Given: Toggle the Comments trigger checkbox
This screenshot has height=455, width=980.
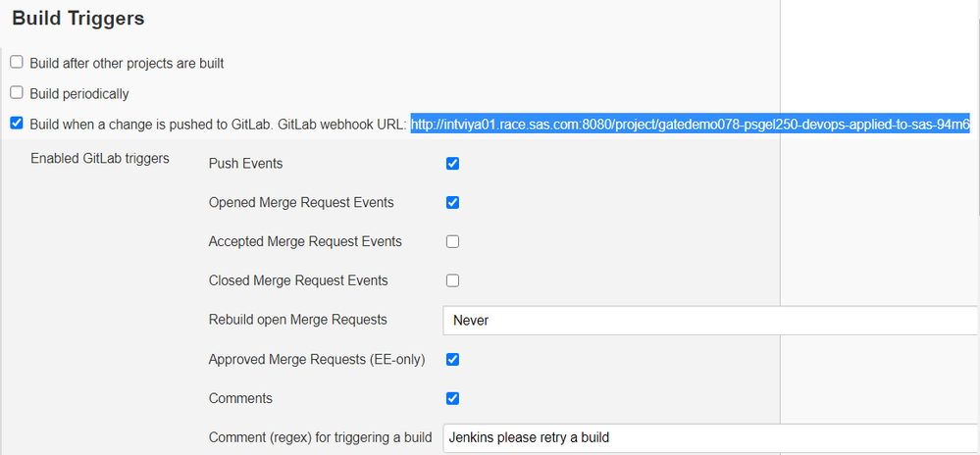Looking at the screenshot, I should 452,398.
